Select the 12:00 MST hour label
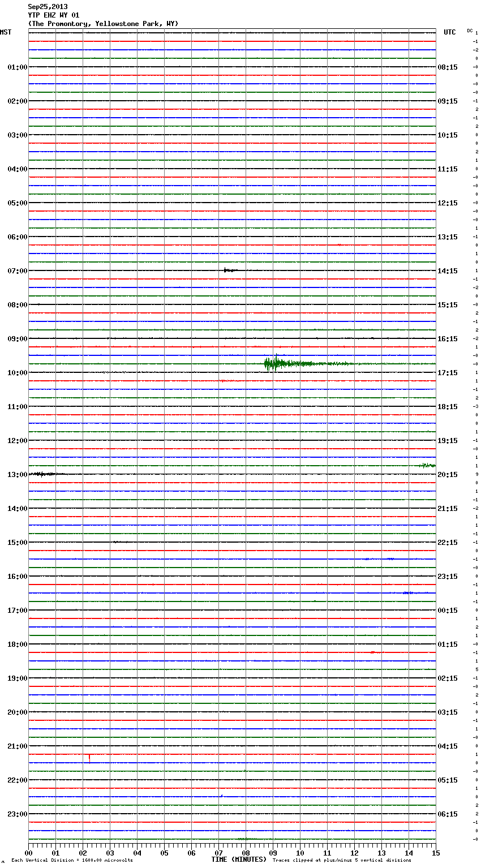Viewport: 481px width, 868px height. pos(18,441)
